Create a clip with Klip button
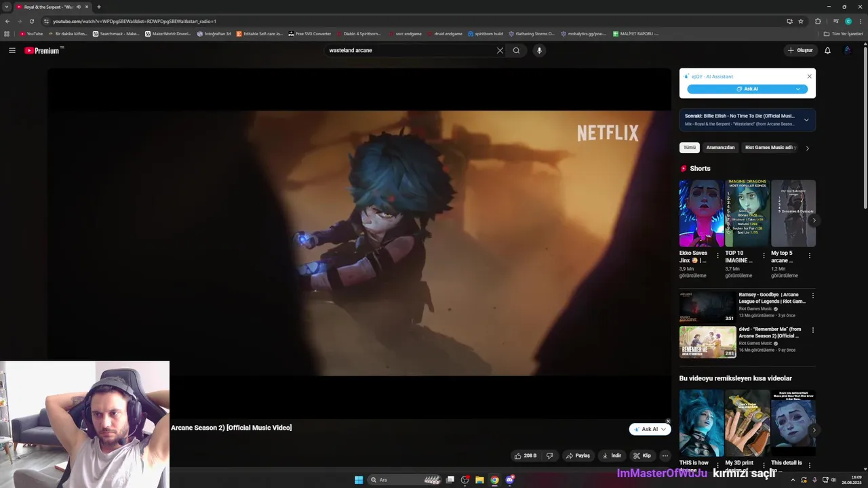This screenshot has height=488, width=868. pos(642,455)
